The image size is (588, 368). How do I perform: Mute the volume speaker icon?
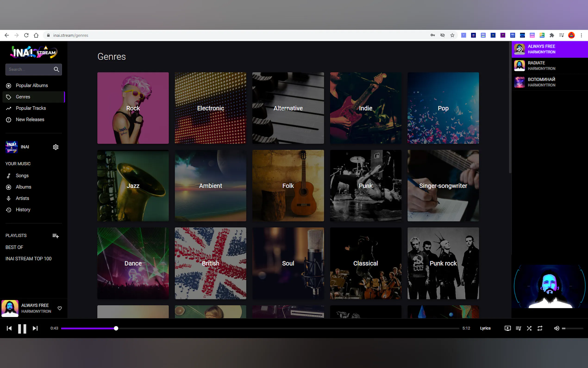[556, 328]
